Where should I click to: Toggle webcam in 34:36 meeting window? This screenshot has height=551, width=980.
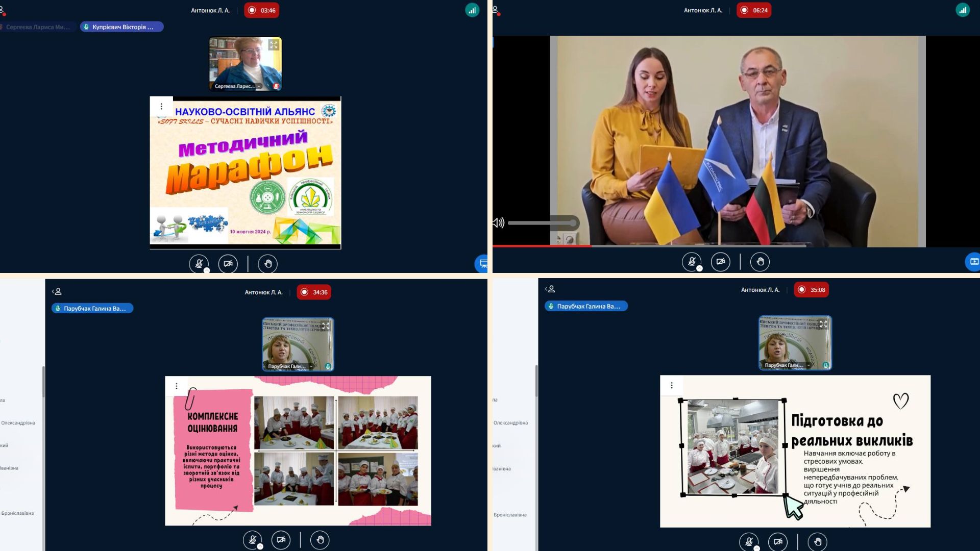click(281, 540)
